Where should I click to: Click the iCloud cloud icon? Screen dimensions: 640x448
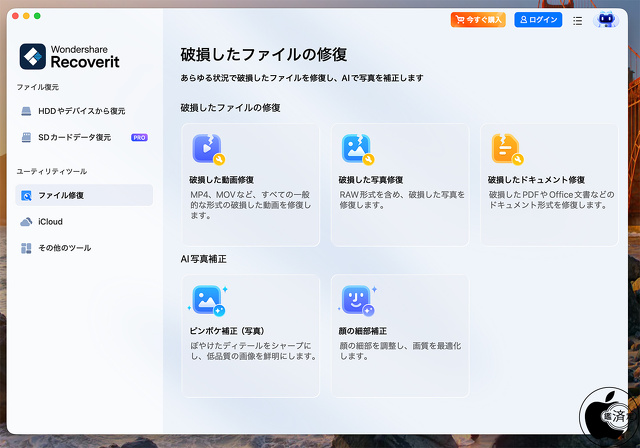click(26, 222)
